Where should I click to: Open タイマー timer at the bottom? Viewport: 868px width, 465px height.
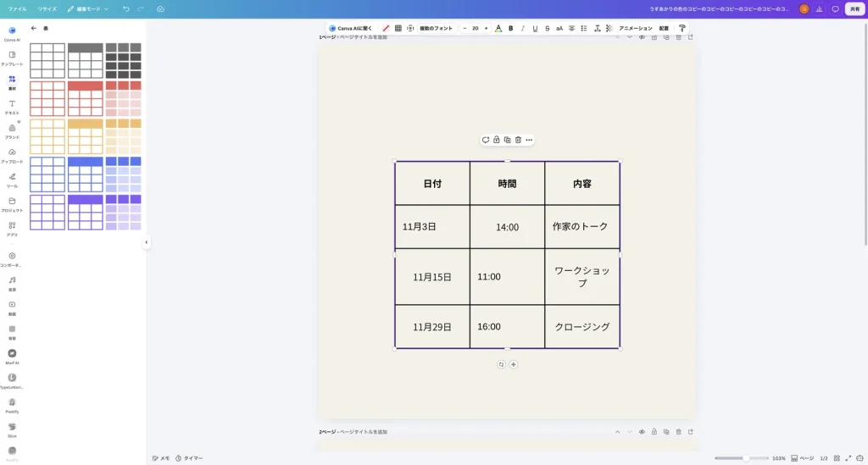point(189,458)
